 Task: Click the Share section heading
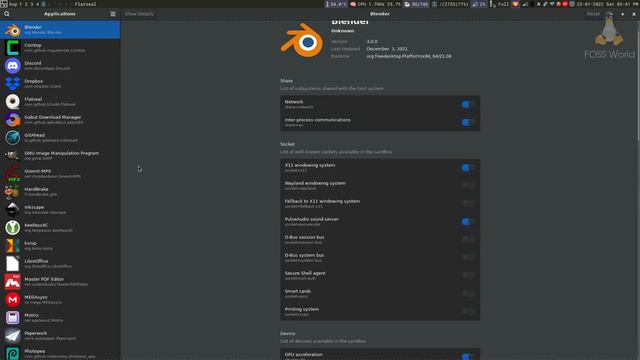[x=286, y=81]
